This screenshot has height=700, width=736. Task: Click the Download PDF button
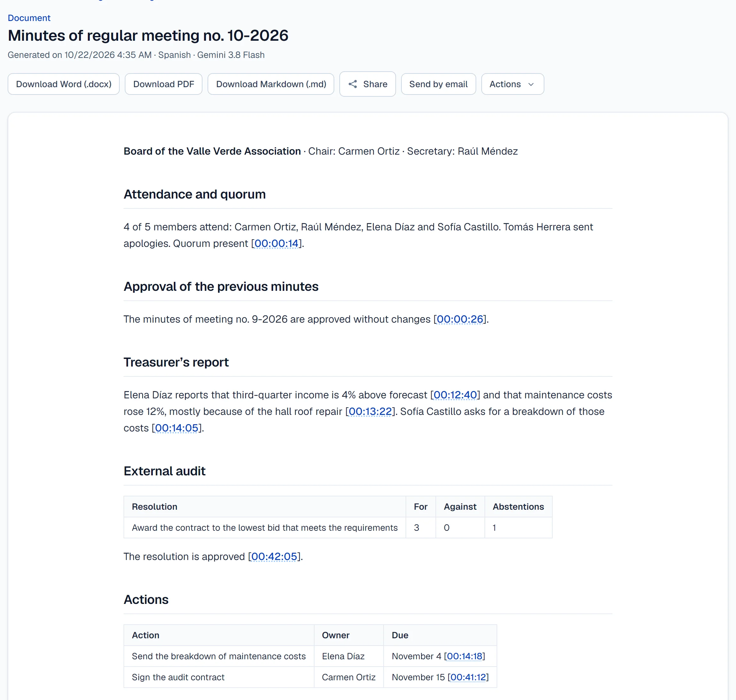coord(164,84)
